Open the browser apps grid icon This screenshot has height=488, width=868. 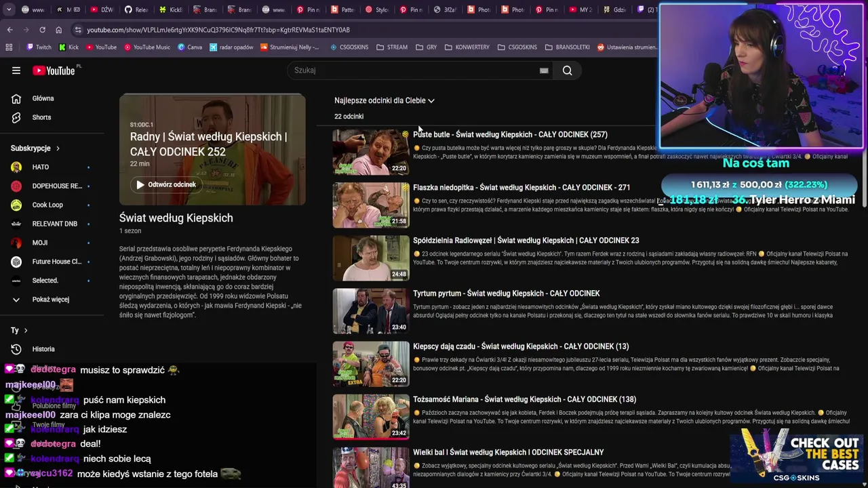click(x=9, y=47)
